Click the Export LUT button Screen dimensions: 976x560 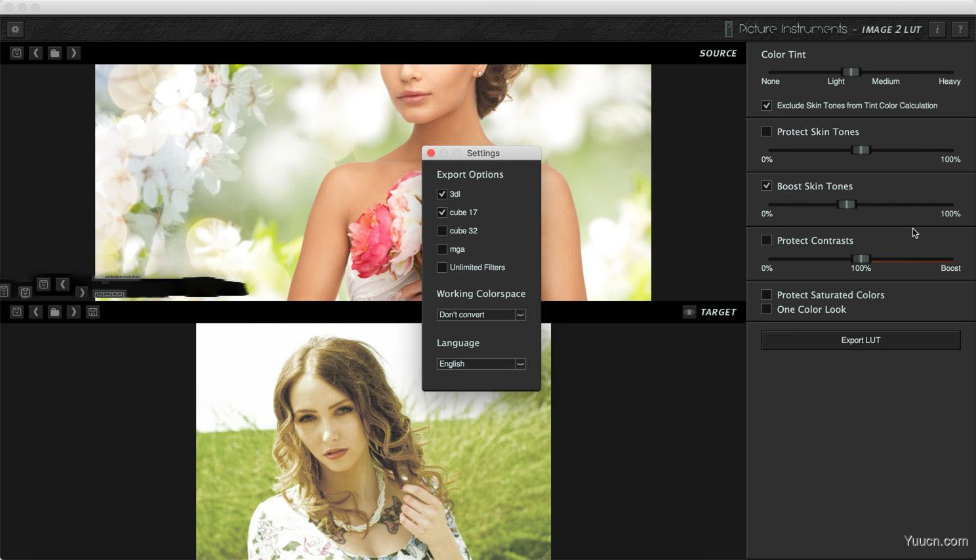pos(861,340)
